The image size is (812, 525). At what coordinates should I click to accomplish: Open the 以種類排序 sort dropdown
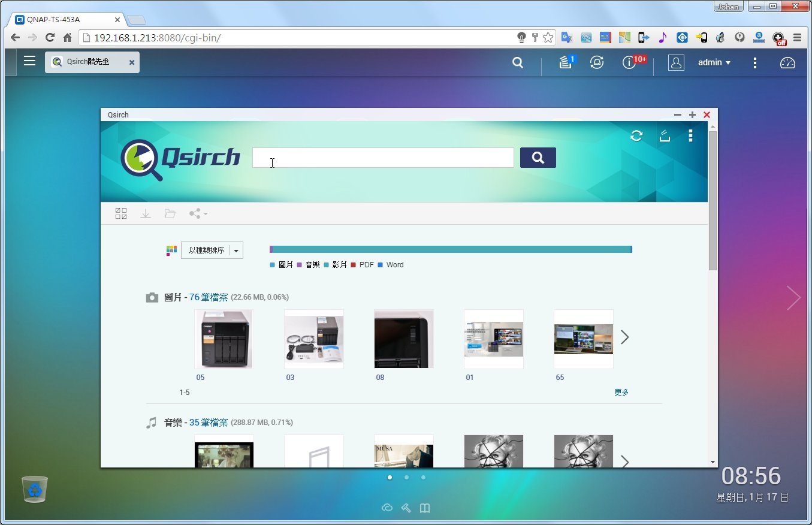[212, 251]
